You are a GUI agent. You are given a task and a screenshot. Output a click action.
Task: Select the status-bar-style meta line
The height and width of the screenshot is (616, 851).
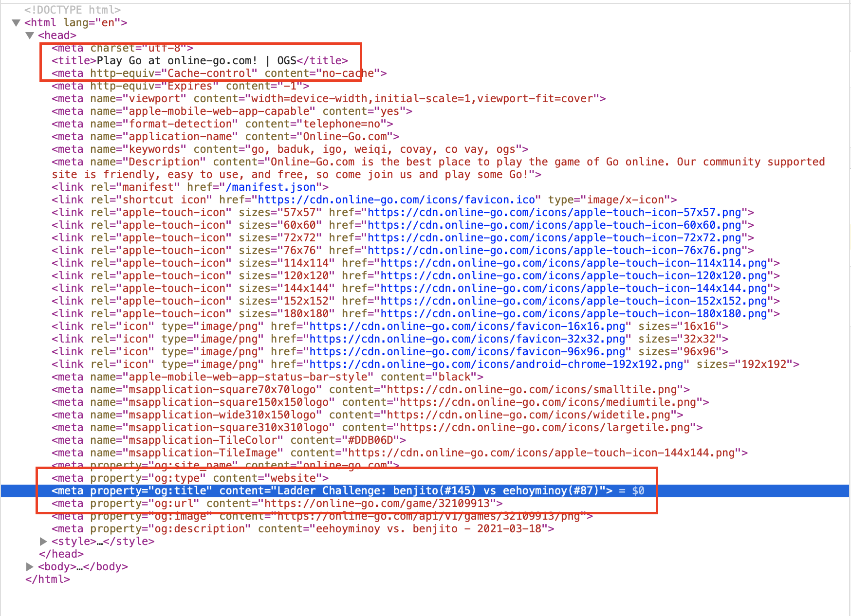(x=268, y=377)
